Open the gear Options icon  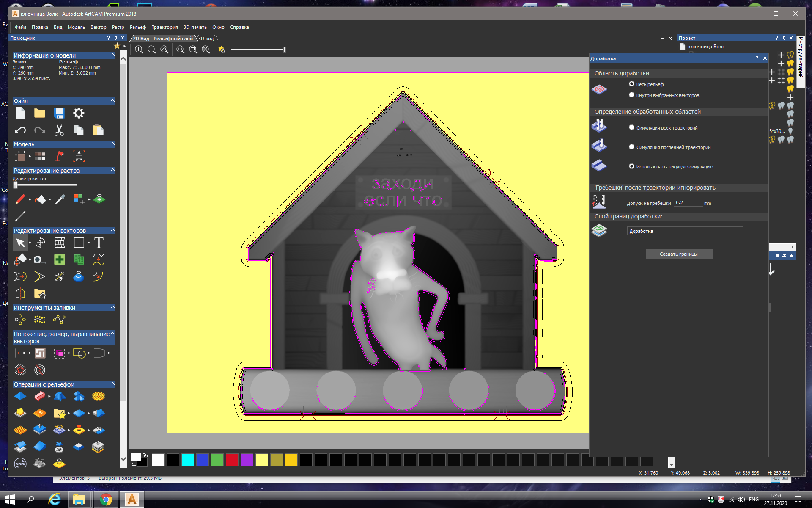[x=79, y=113]
